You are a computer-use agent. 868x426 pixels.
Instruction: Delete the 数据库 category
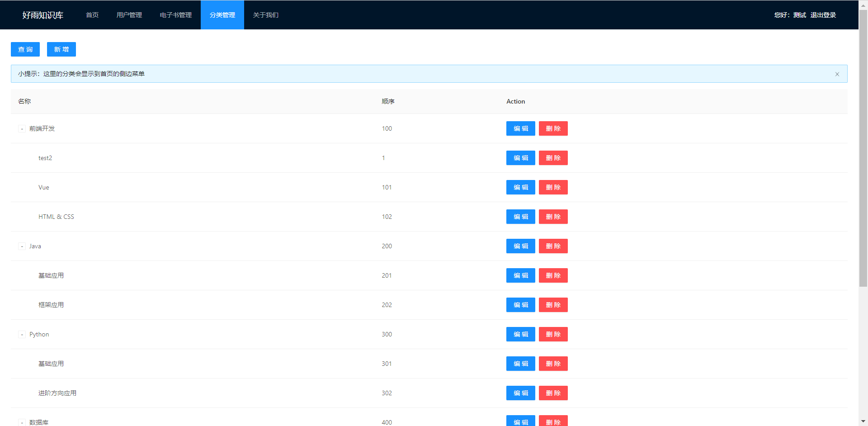(553, 421)
